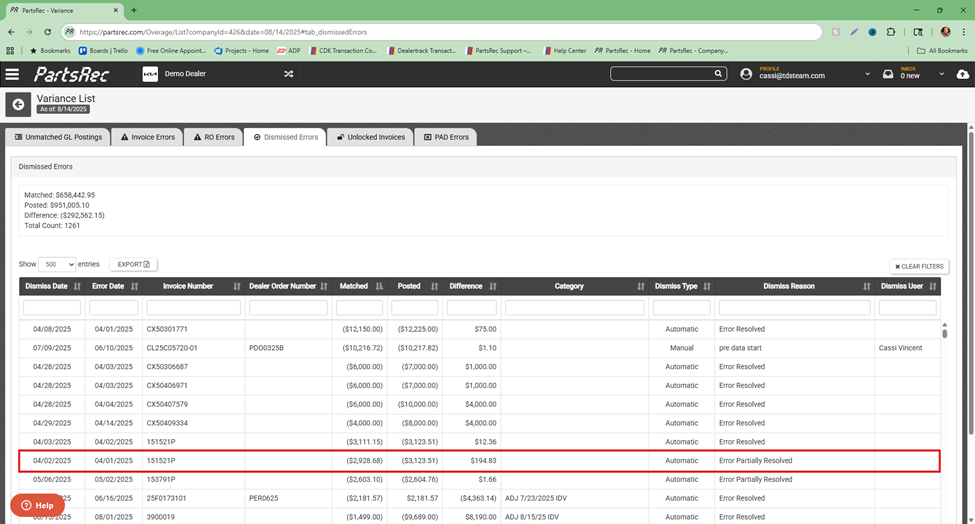
Task: Open Chrome profile avatar
Action: (945, 32)
